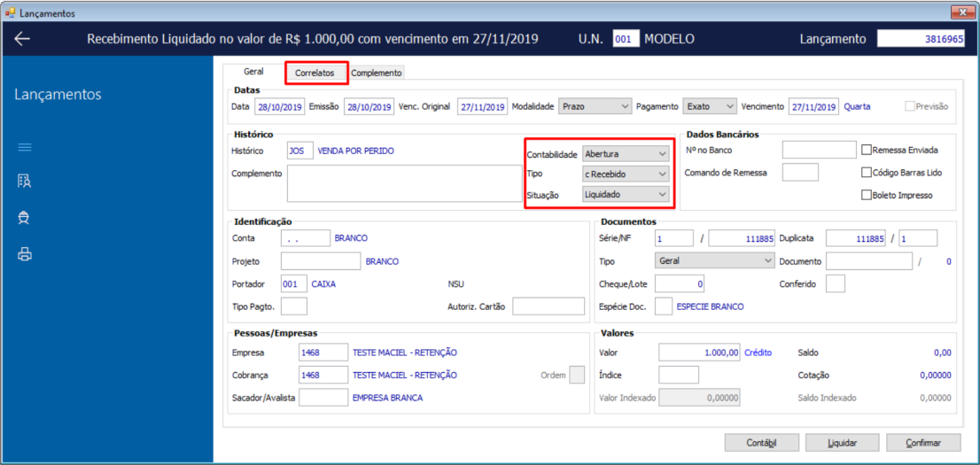Click the Sacador/Avalista field

[323, 397]
